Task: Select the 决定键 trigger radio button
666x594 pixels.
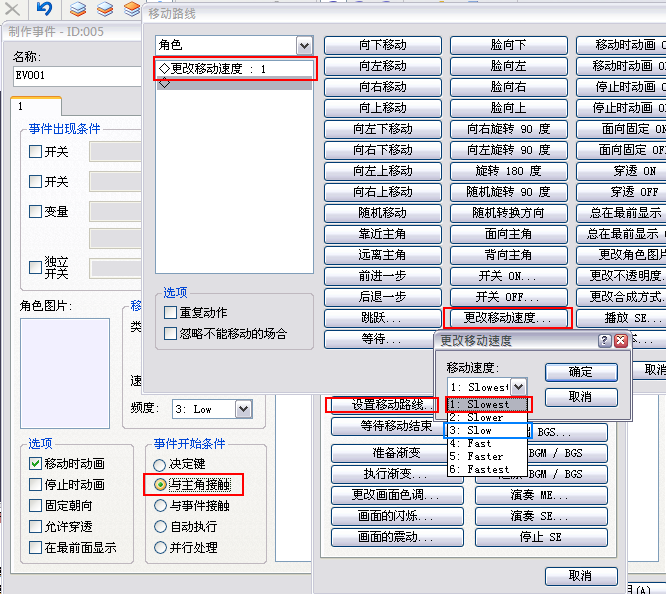Action: pos(160,464)
